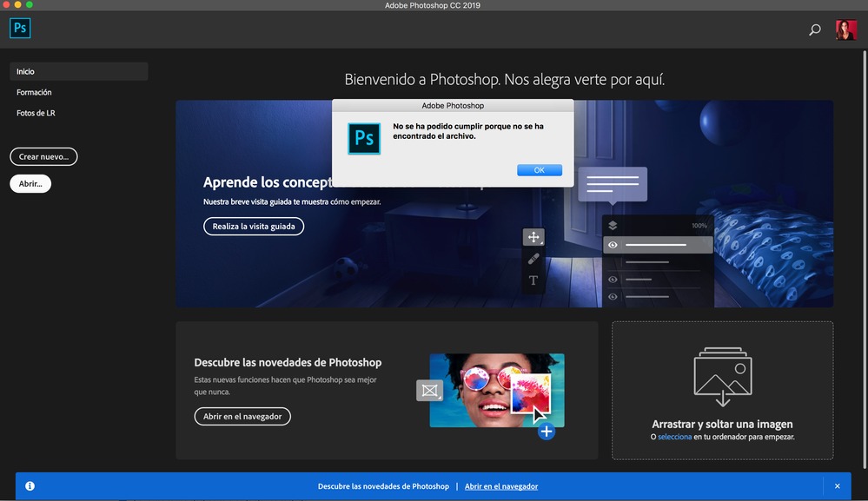Minimize window with yellow button
This screenshot has height=501, width=868.
17,4
